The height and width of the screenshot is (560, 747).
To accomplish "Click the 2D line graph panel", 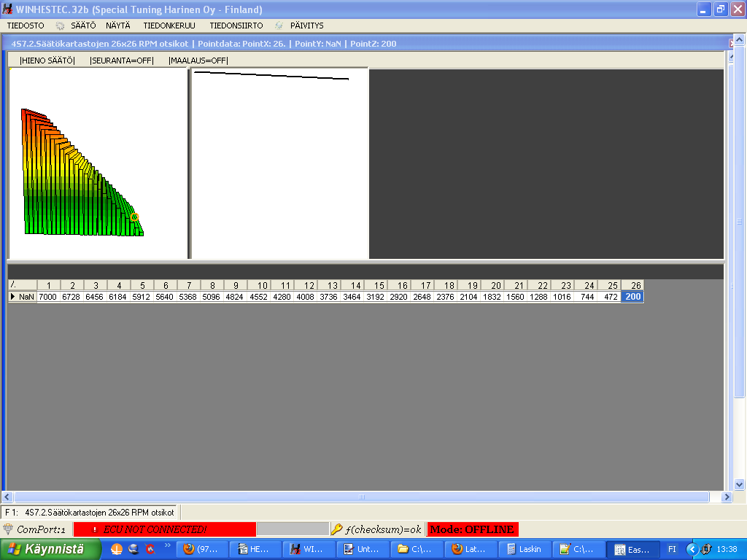I will coord(279,163).
